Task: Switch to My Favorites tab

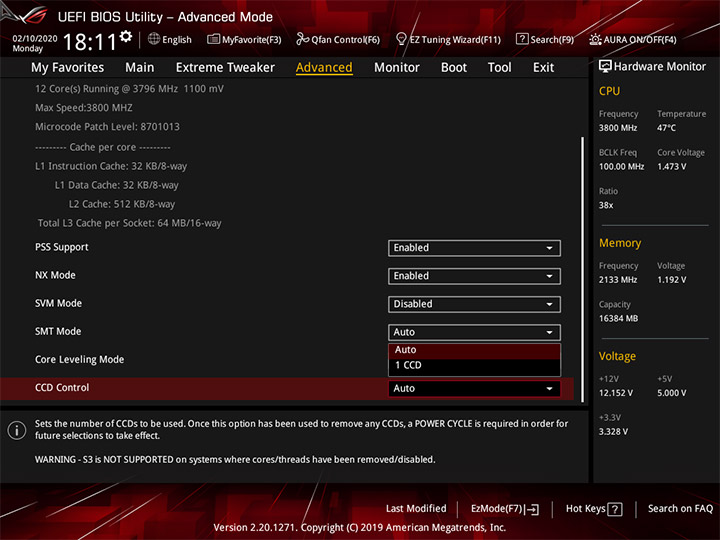Action: coord(68,68)
